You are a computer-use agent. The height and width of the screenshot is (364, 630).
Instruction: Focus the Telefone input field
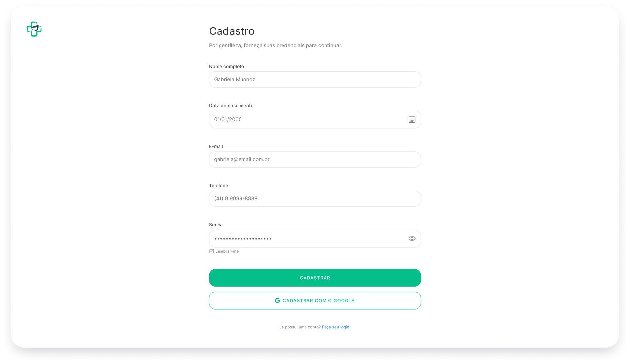315,199
